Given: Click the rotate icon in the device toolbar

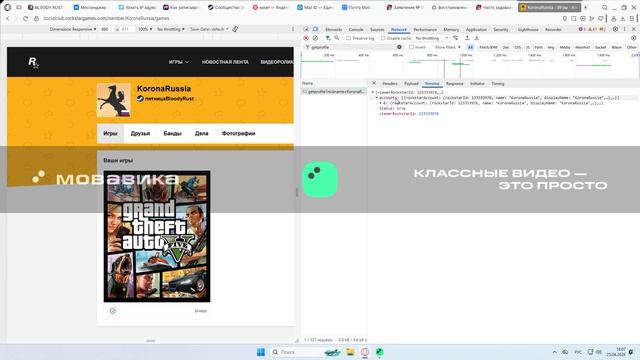Looking at the screenshot, I should pos(235,29).
